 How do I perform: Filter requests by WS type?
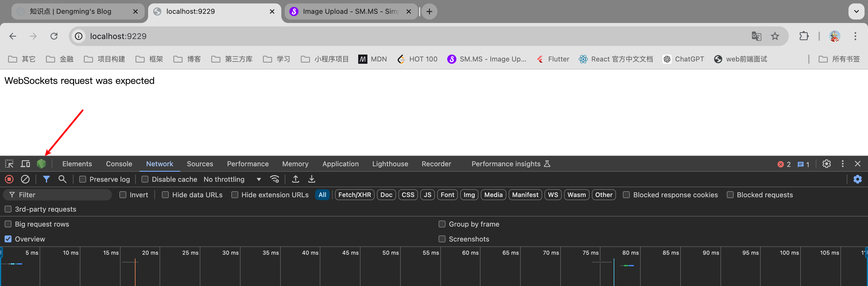pyautogui.click(x=553, y=195)
